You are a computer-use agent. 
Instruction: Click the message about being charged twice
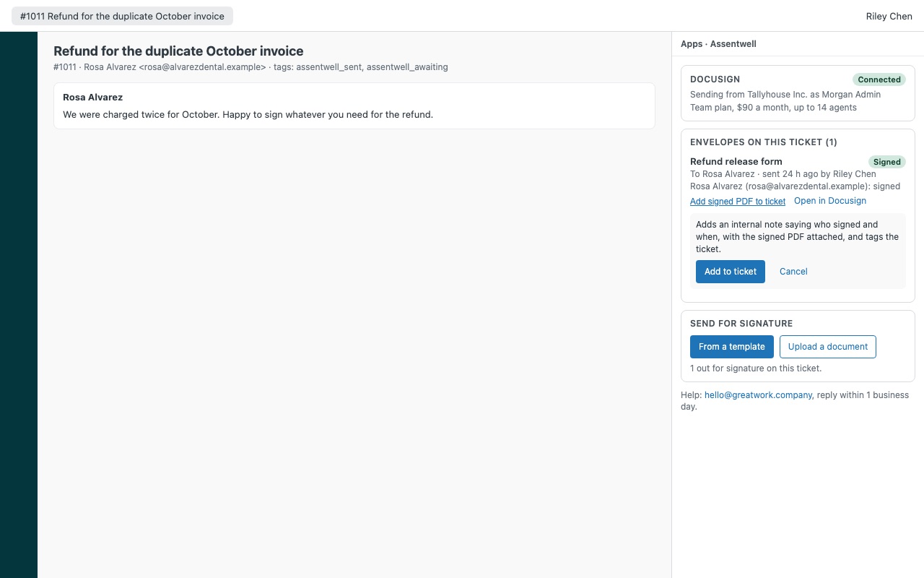[x=248, y=114]
